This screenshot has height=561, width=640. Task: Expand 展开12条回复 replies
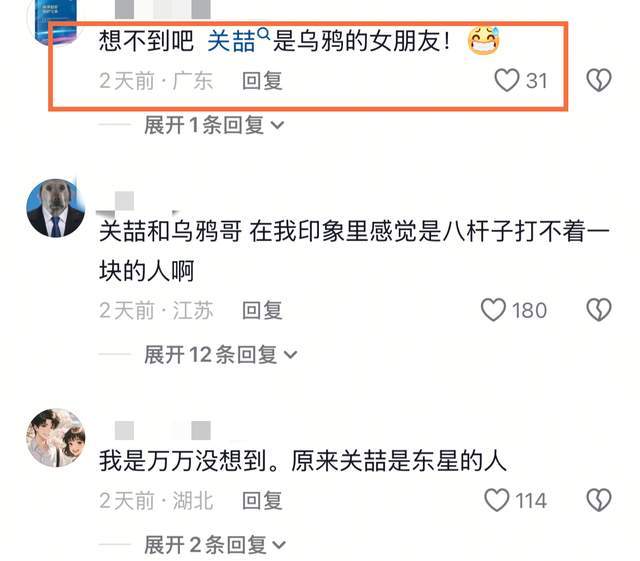click(x=220, y=354)
